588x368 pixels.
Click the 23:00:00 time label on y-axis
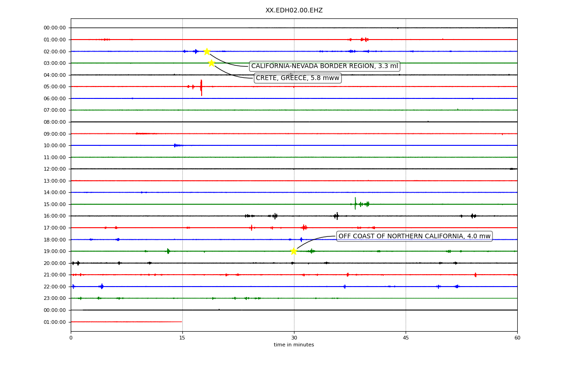tap(55, 298)
